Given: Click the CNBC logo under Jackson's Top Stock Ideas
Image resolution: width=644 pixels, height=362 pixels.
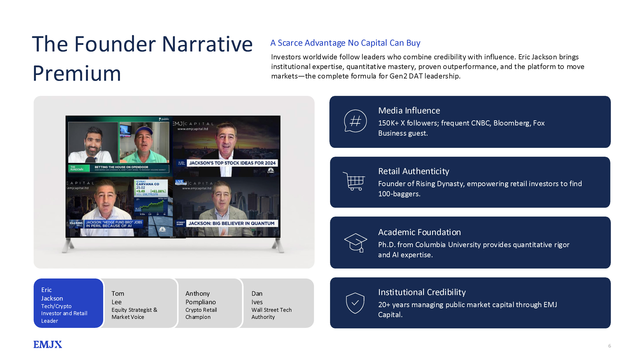Looking at the screenshot, I should point(271,171).
